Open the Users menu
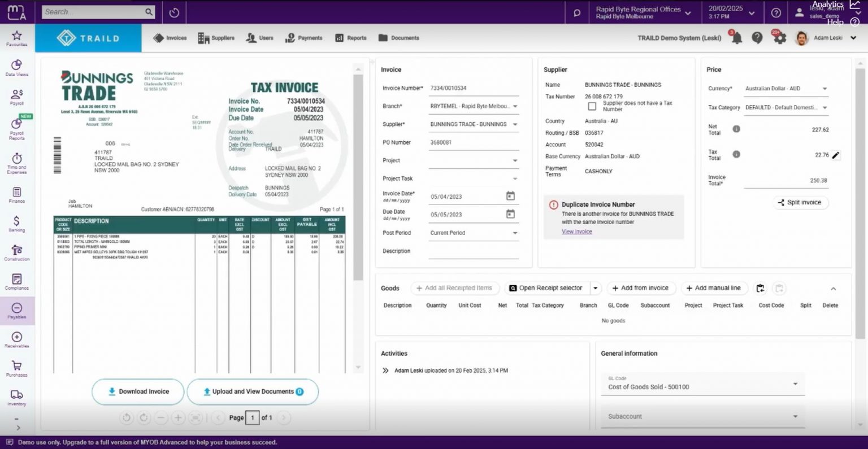Screen dimensions: 868x449 (x=260, y=38)
